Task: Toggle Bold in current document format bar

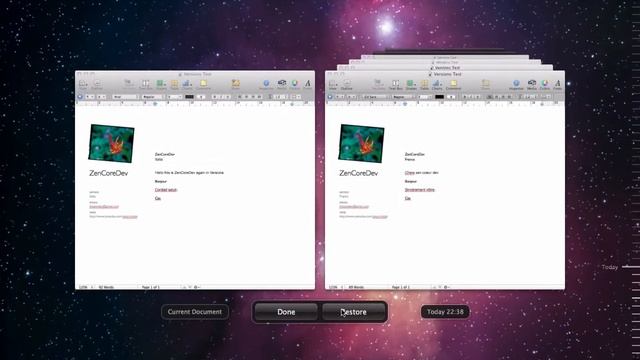Action: [x=215, y=97]
